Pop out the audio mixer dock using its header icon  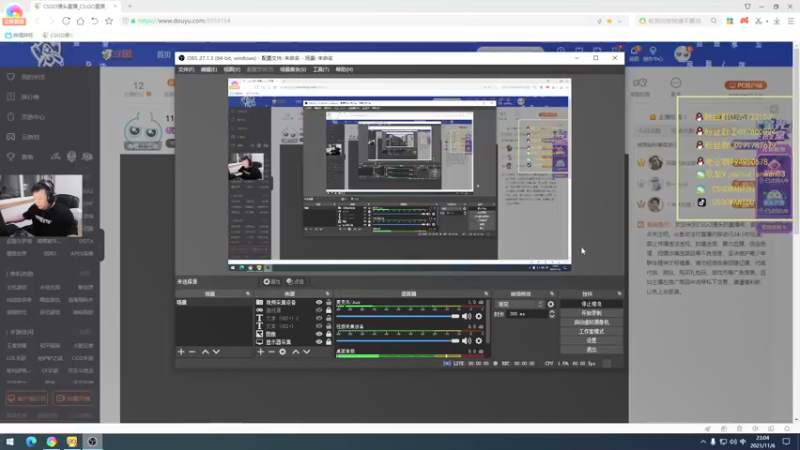486,294
